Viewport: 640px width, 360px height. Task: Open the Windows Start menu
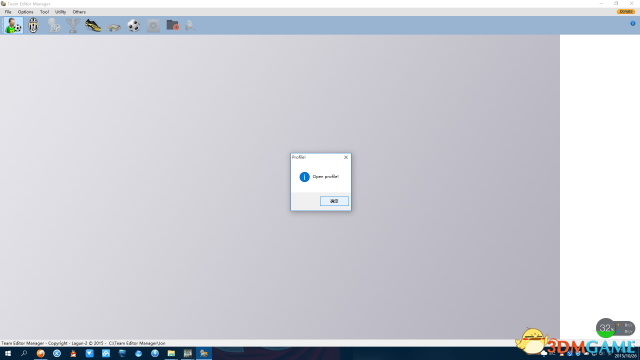pos(8,353)
